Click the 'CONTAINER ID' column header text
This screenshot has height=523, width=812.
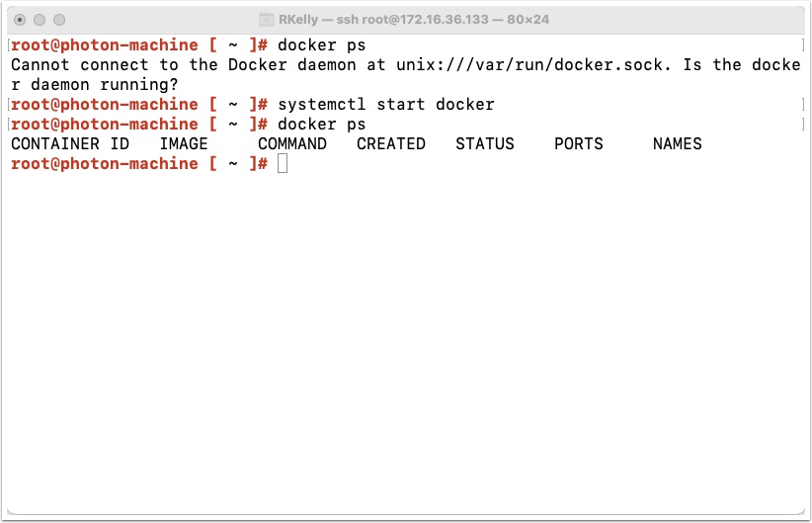click(70, 143)
